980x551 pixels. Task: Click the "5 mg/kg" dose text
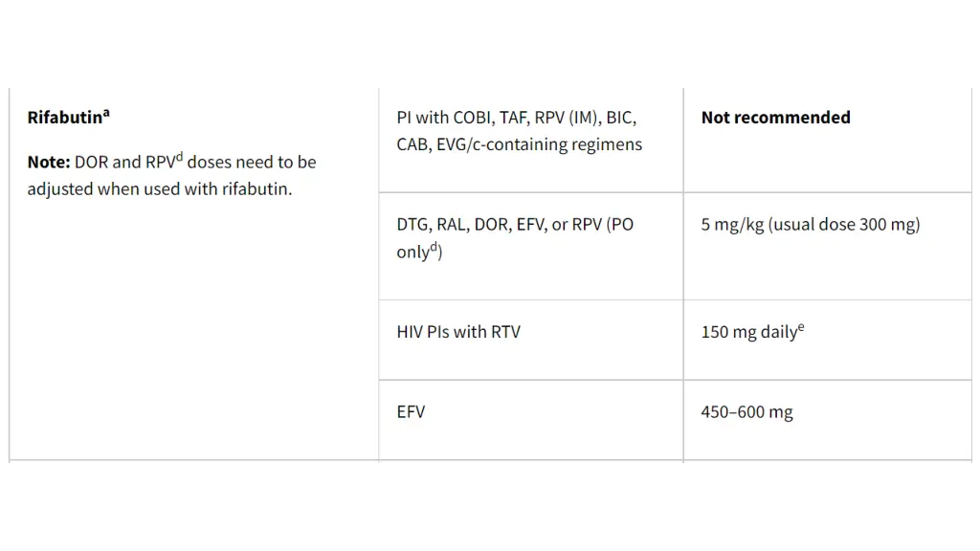point(732,225)
